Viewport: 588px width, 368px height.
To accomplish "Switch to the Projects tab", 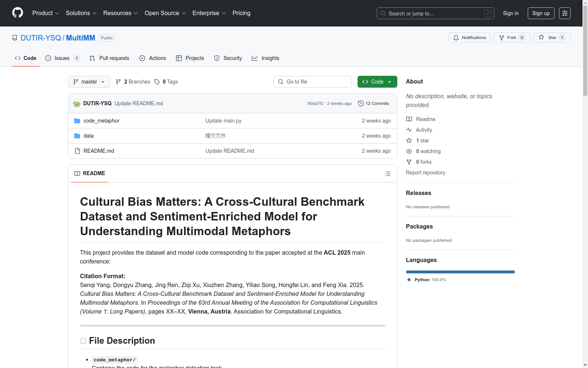I will coord(190,58).
